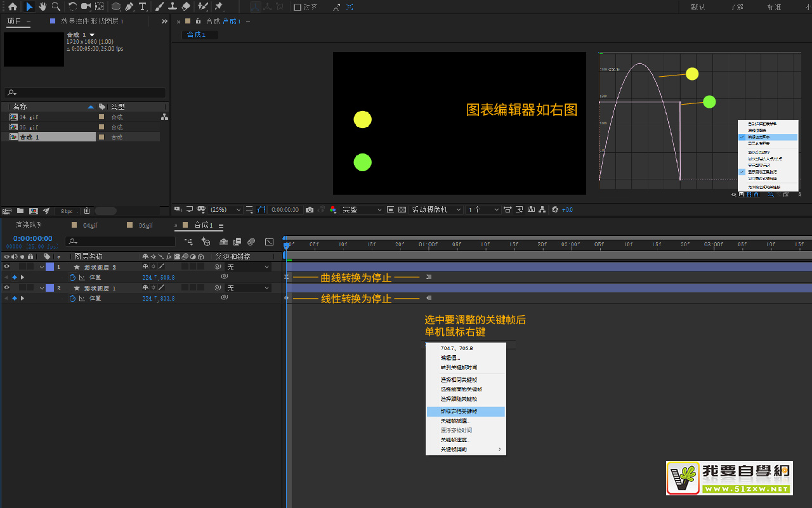Collapse the 形状图层 2 layer twirl arrow
The image size is (812, 508).
click(42, 267)
